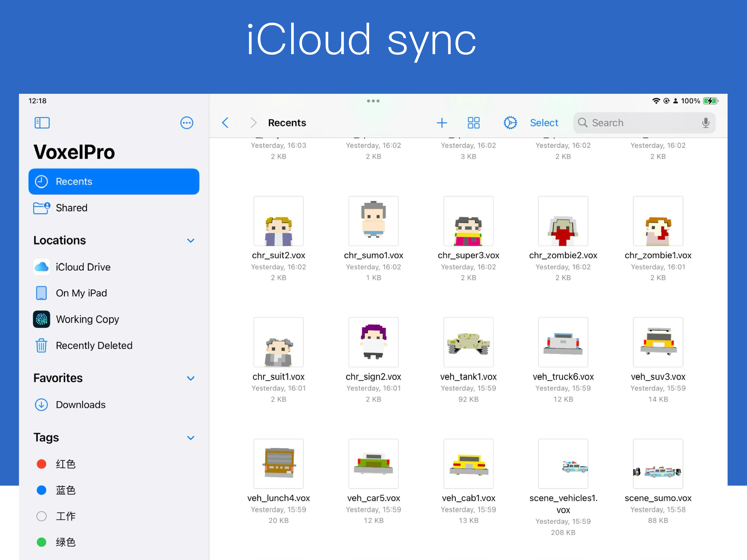Tap the 12:18 clock in status bar
747x560 pixels.
tap(37, 101)
